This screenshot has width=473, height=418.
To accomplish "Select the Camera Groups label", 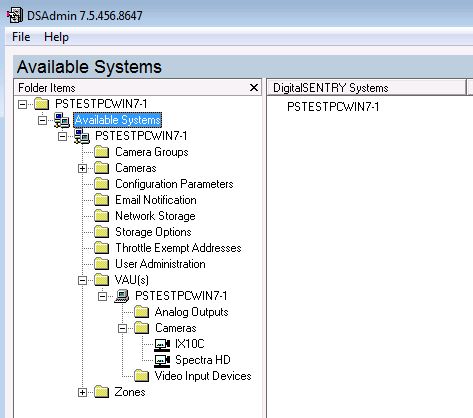I will [152, 152].
